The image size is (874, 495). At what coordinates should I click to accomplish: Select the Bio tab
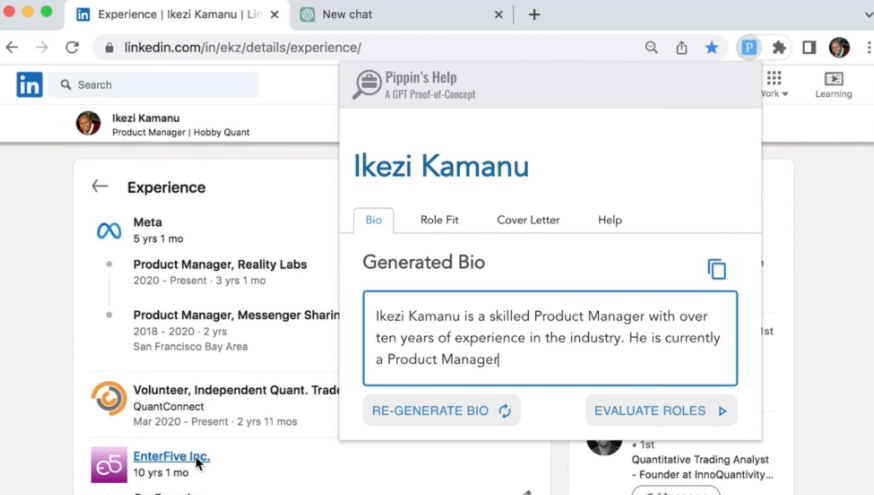pos(373,220)
